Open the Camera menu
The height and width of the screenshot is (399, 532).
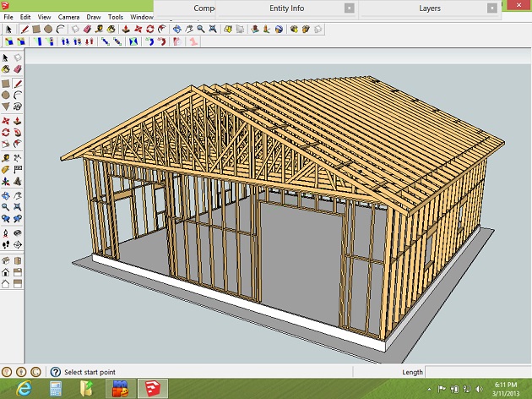pyautogui.click(x=68, y=17)
